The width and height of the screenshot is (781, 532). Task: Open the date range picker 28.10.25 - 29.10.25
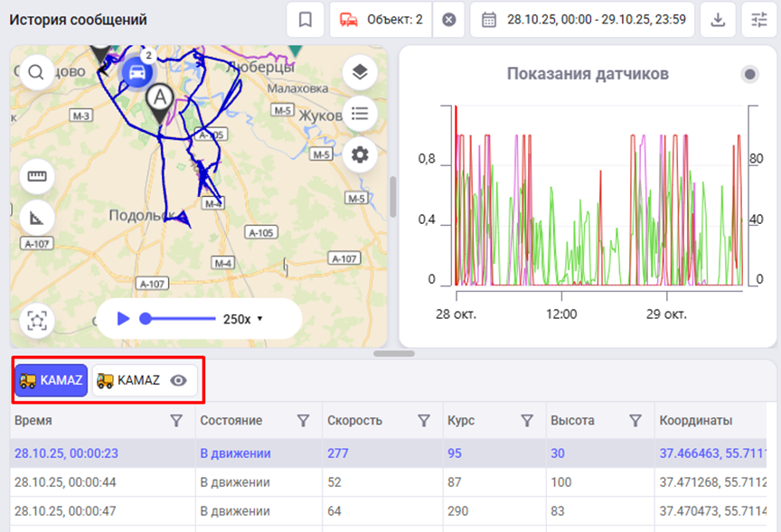582,20
